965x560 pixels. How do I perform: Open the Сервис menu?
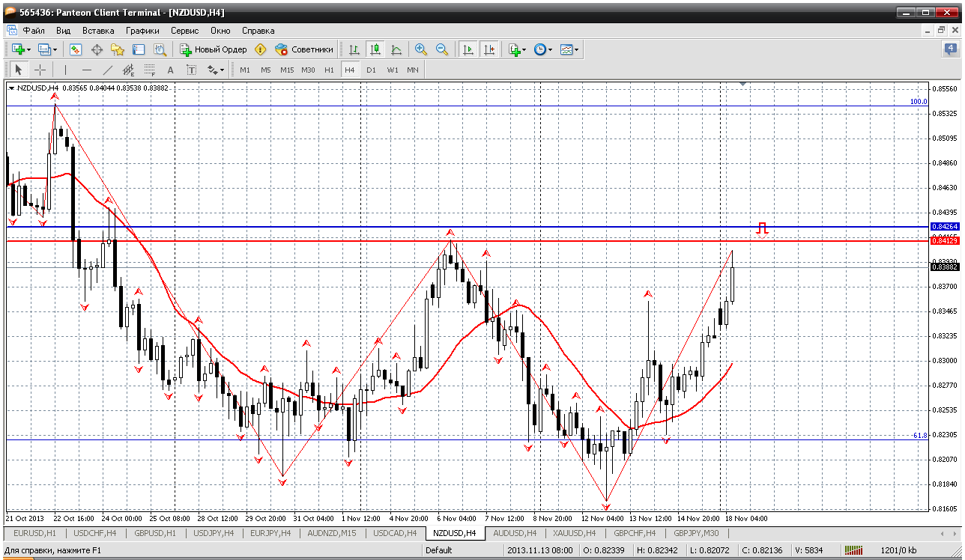tap(184, 31)
